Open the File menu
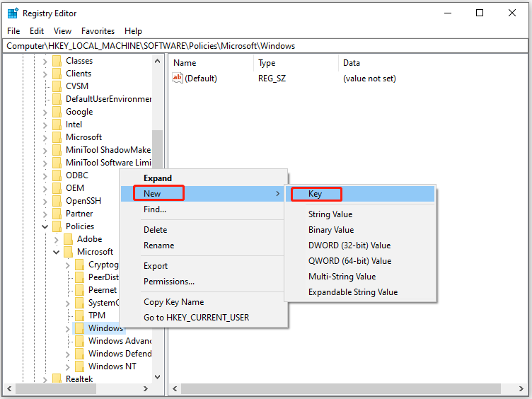The width and height of the screenshot is (532, 399). point(13,31)
